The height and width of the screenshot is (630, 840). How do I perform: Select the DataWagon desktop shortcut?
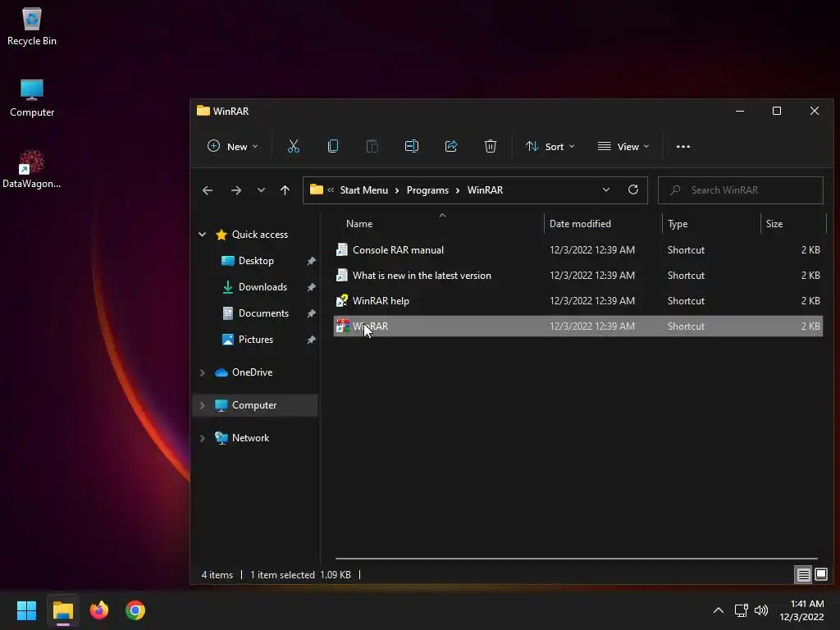point(32,169)
